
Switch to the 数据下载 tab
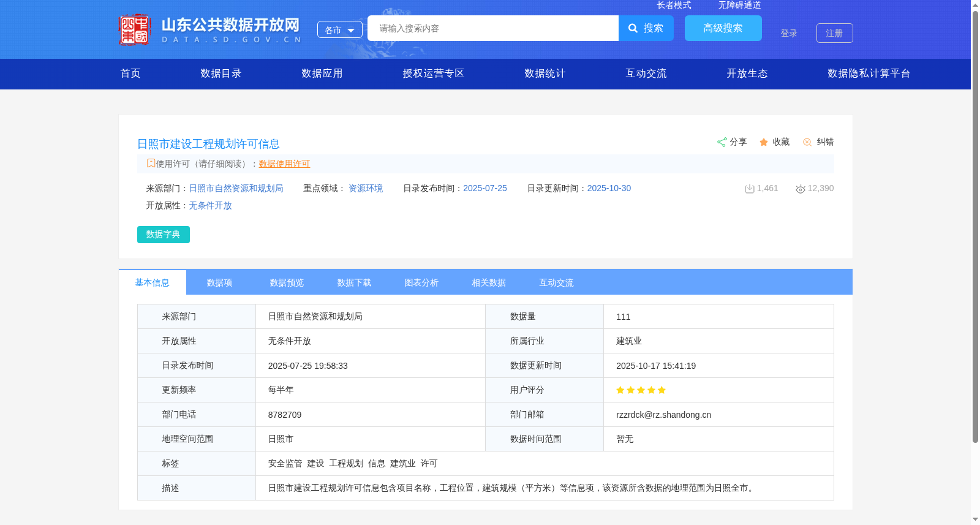[355, 282]
